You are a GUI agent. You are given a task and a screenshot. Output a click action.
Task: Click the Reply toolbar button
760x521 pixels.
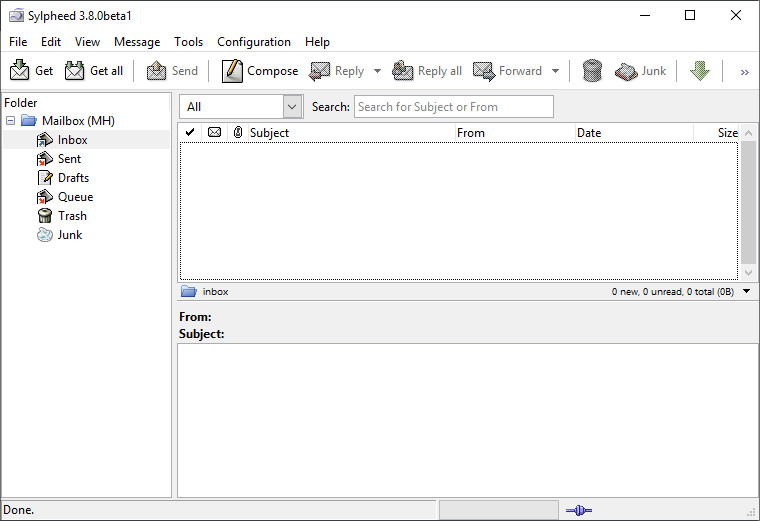coord(337,71)
